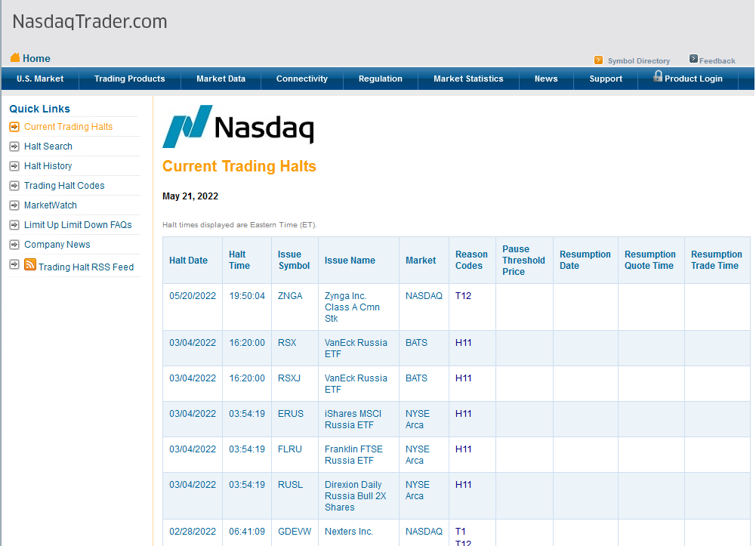Click the Reason Codes column header

click(471, 261)
